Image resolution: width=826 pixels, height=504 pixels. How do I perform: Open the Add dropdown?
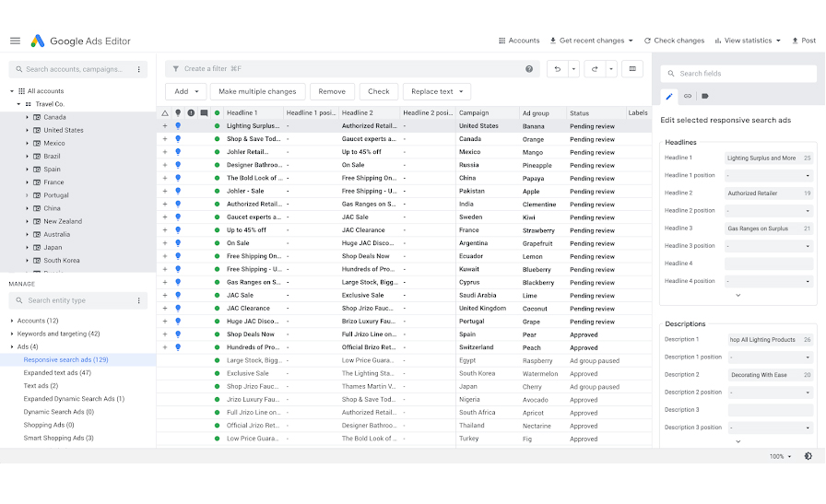[186, 91]
